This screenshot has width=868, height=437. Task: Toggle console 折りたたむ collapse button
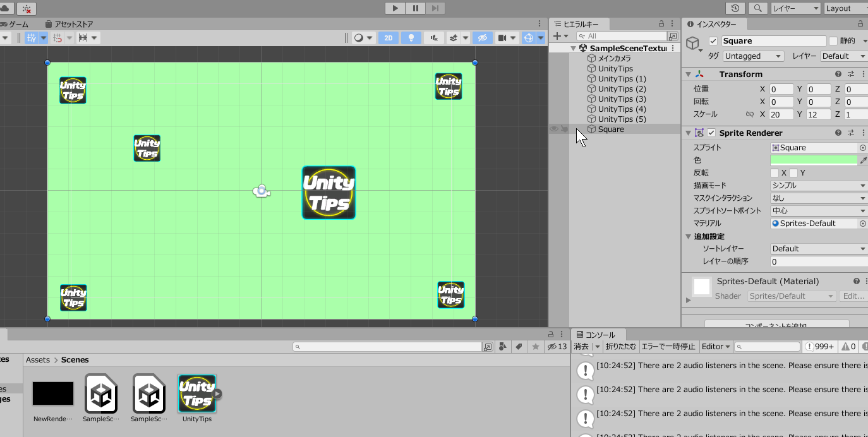click(x=620, y=347)
